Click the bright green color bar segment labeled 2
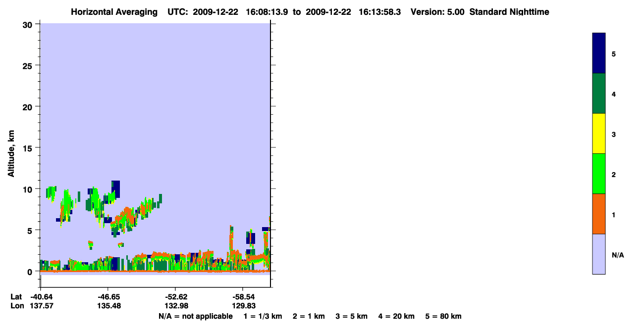Screen dimensions: 644x330 click(599, 174)
